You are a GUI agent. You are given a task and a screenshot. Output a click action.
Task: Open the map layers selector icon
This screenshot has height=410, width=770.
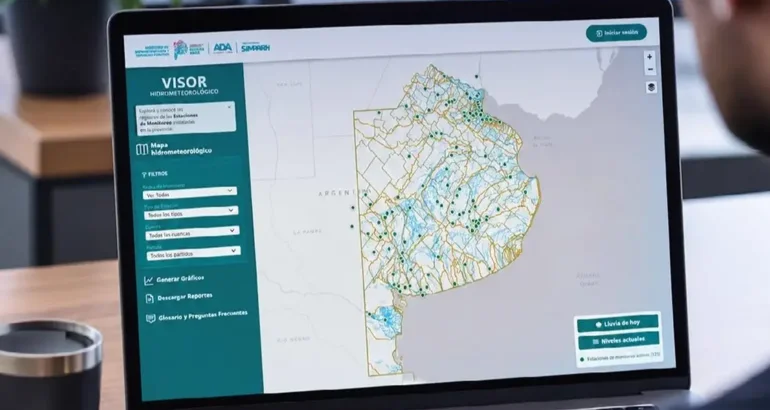(651, 87)
